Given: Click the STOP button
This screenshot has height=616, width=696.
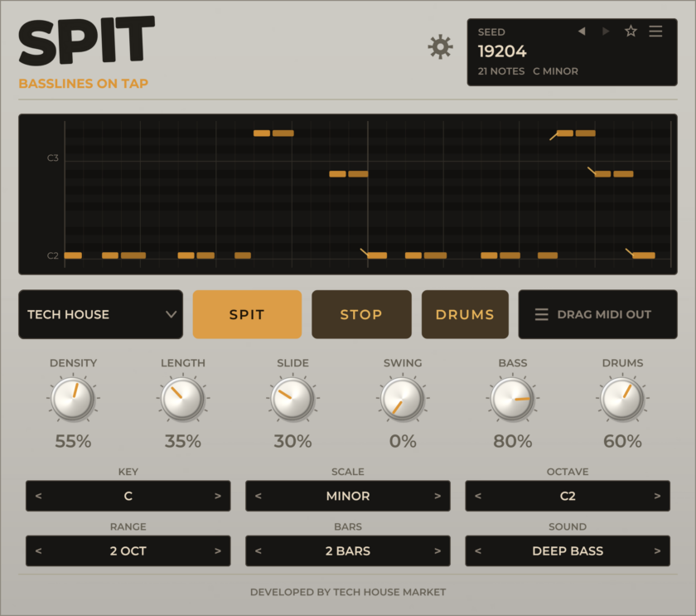Looking at the screenshot, I should coord(361,314).
